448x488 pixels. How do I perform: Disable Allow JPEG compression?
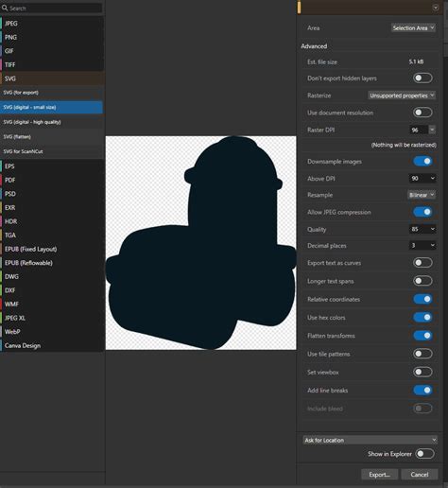click(422, 212)
